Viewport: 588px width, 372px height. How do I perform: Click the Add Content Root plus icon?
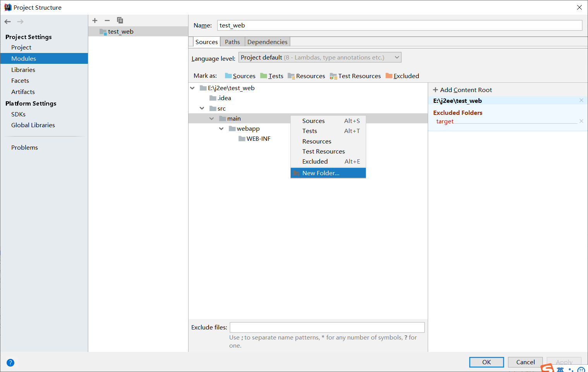click(x=435, y=90)
